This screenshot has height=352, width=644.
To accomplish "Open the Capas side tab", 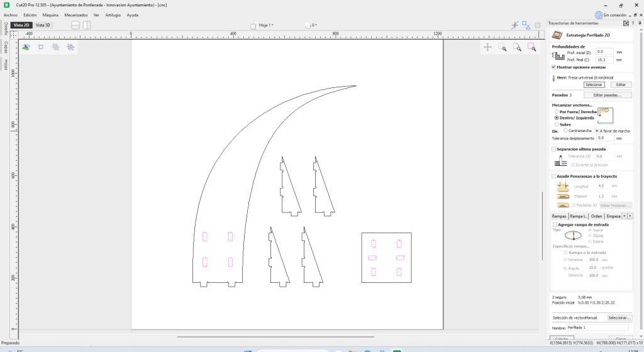I will click(6, 47).
